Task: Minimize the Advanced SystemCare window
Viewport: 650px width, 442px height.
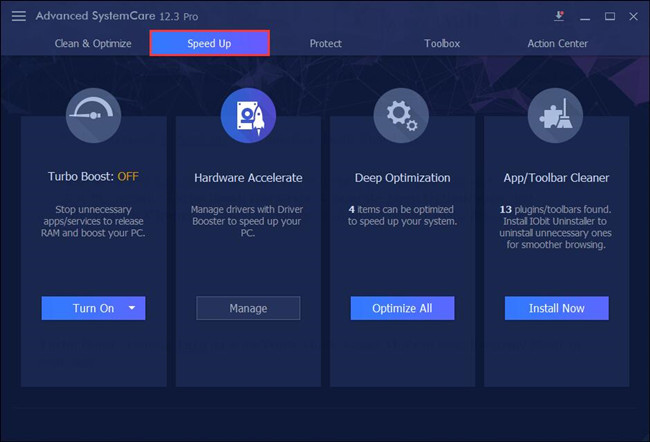Action: coord(585,17)
